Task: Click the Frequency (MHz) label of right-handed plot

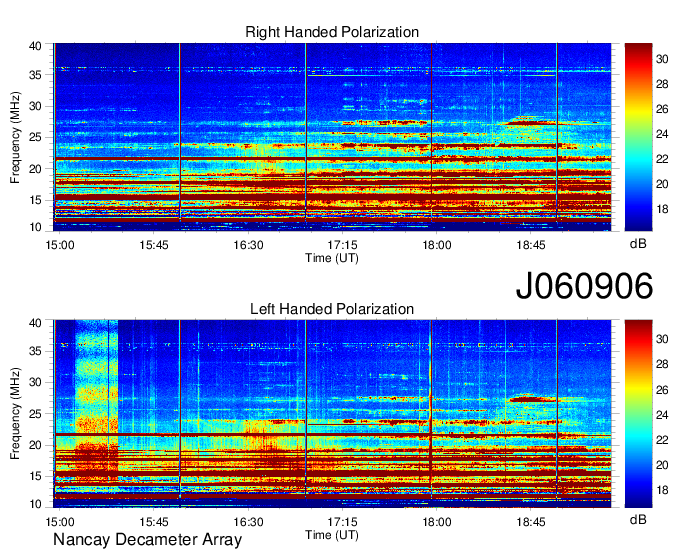Action: (15, 137)
